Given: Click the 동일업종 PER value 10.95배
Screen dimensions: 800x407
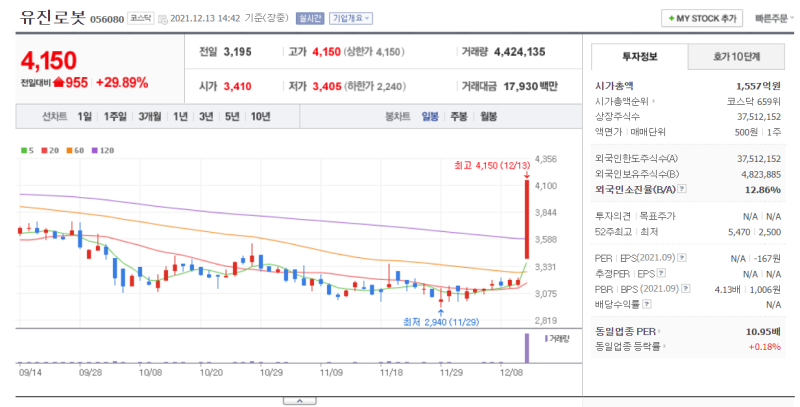Looking at the screenshot, I should [763, 332].
